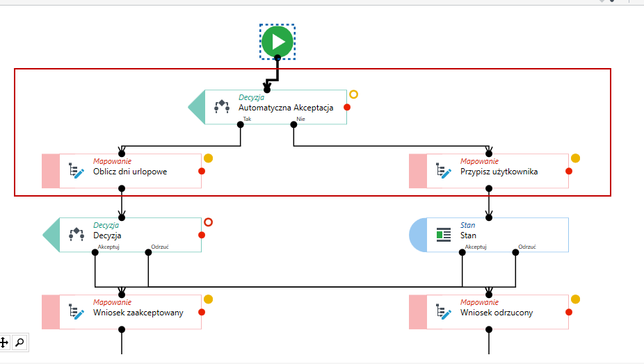This screenshot has height=364, width=644.
Task: Select the Wniosek zaakceptowany label
Action: pyautogui.click(x=138, y=313)
